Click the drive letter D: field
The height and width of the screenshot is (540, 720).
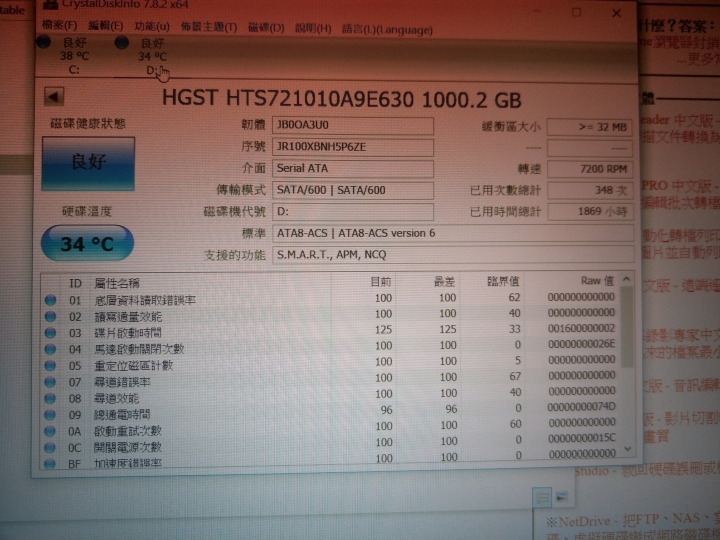click(353, 212)
